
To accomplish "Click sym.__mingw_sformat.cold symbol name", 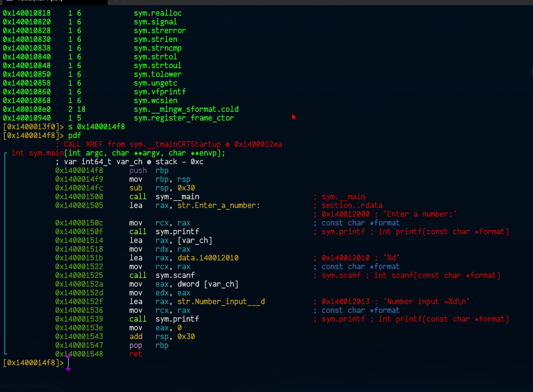I will pos(186,109).
